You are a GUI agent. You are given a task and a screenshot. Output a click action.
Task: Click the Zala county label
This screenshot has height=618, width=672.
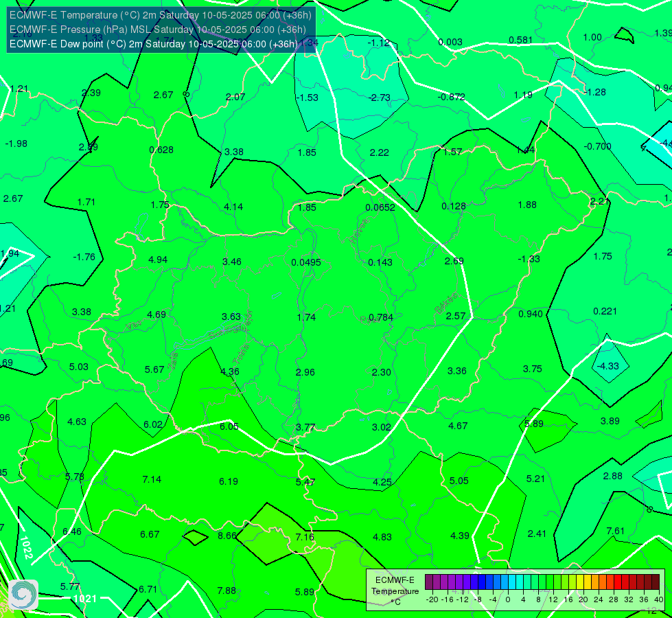point(173,360)
